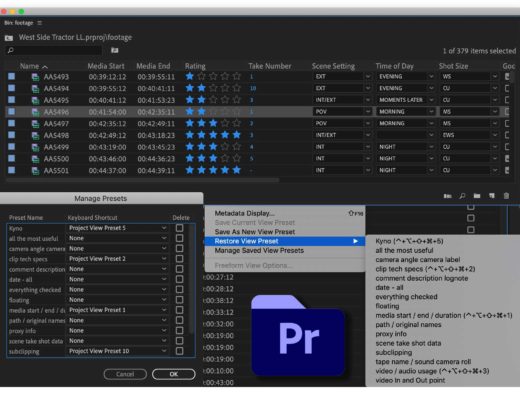Image resolution: width=520 pixels, height=400 pixels.
Task: Sort by the Shot Size column header
Action: [453, 66]
